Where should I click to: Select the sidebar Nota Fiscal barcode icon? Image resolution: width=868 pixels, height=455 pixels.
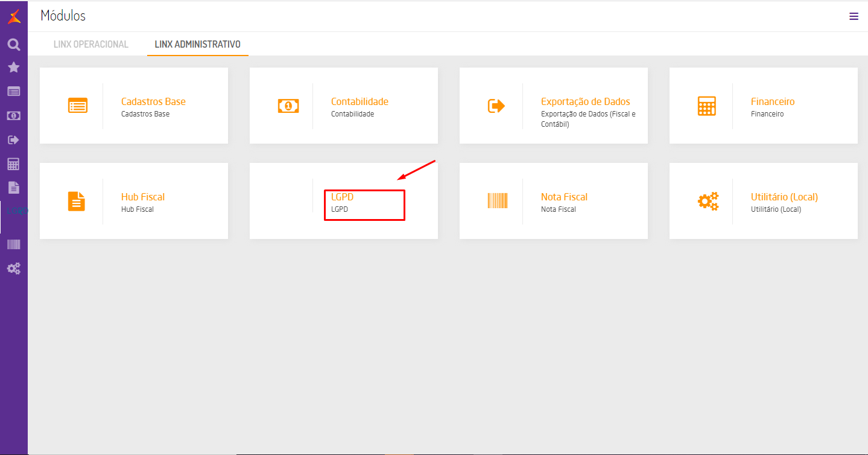click(14, 244)
